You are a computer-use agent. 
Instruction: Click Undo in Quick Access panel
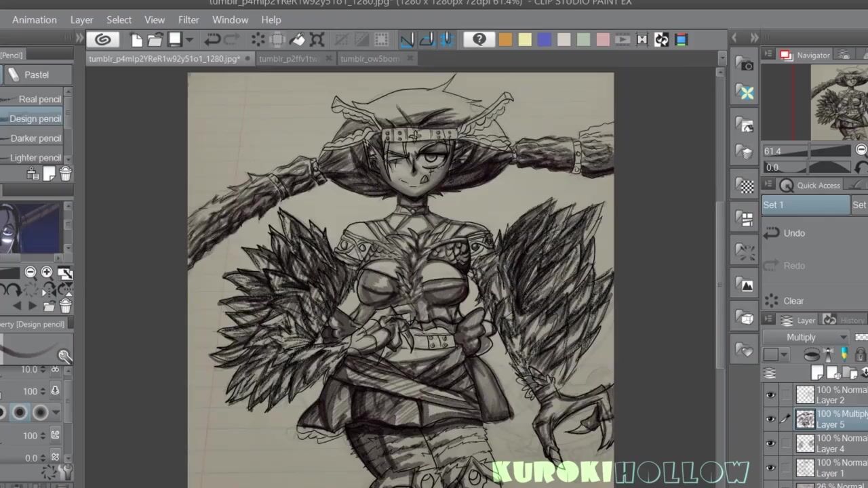point(794,233)
